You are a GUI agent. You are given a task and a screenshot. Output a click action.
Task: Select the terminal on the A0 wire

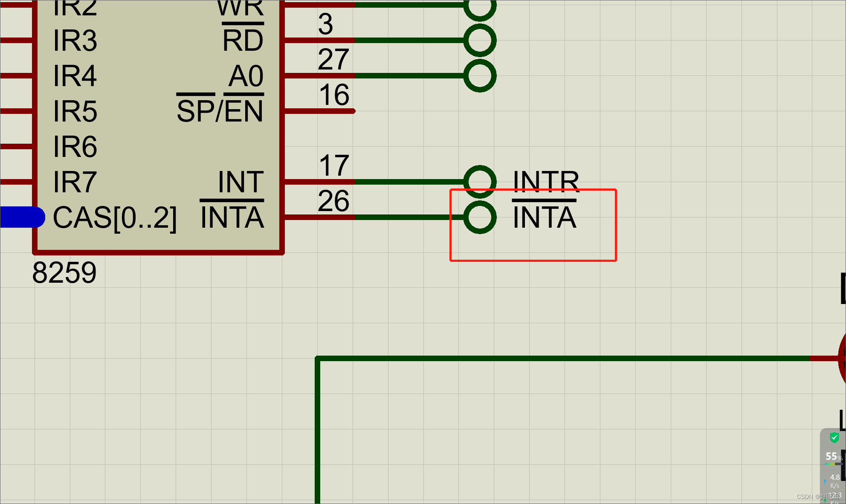pos(480,76)
